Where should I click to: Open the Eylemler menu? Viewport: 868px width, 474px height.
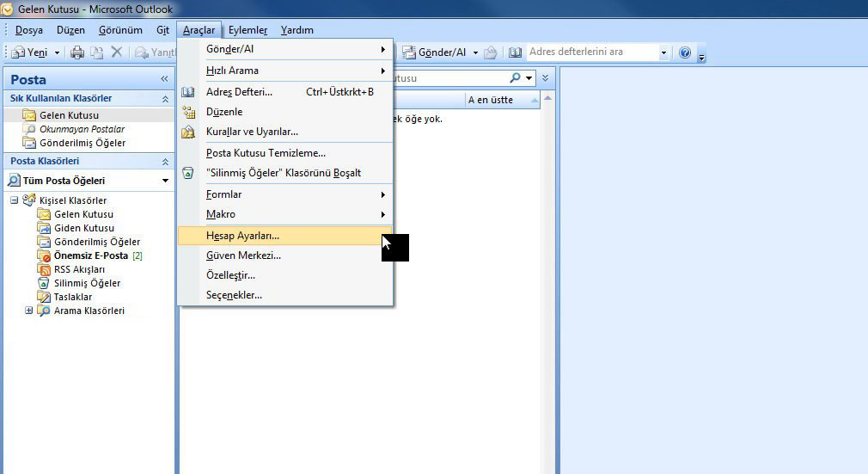coord(248,30)
